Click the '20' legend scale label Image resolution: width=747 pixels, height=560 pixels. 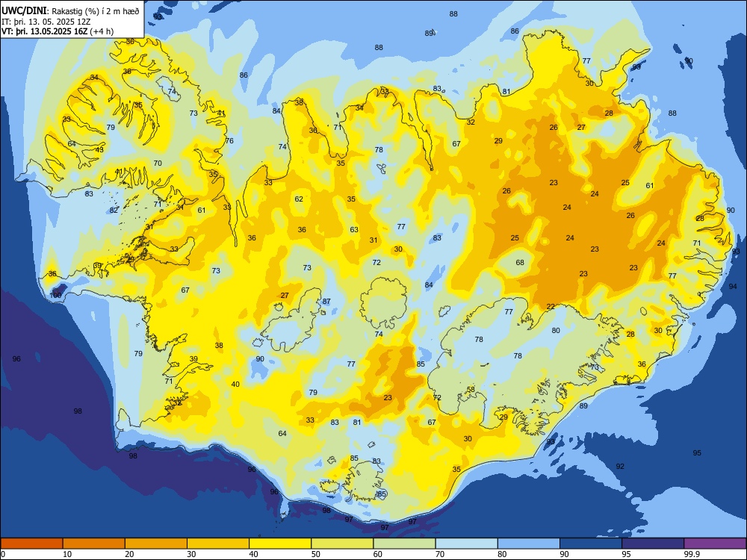[129, 554]
